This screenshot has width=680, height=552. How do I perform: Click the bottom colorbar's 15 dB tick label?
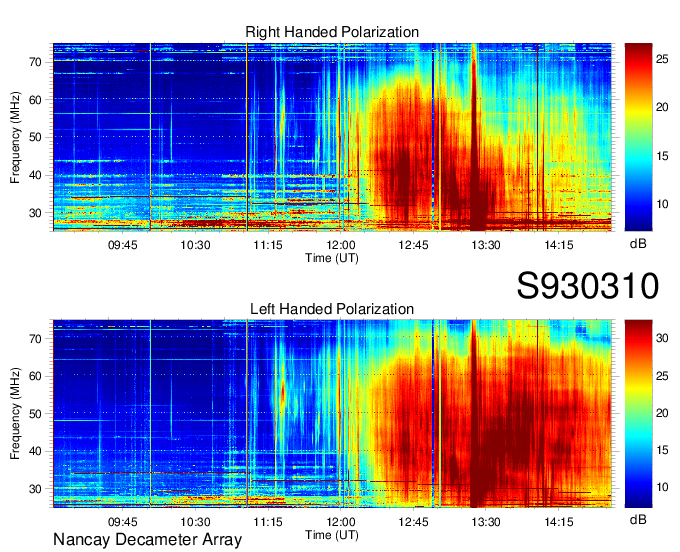[662, 450]
